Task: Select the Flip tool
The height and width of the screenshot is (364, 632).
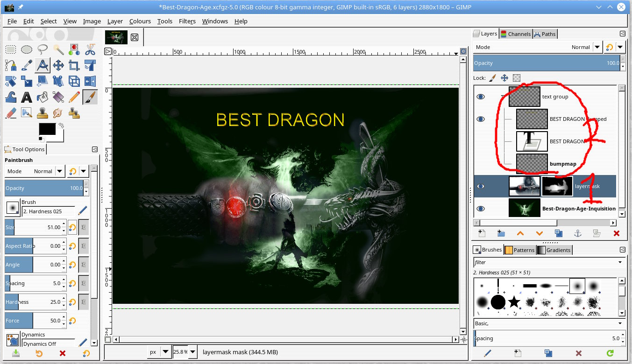Action: click(x=90, y=81)
